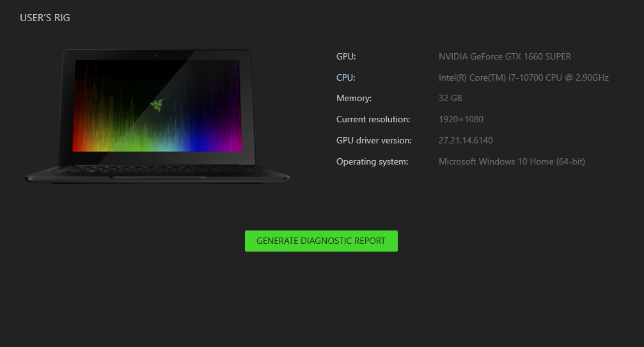The height and width of the screenshot is (347, 644).
Task: Click the Memory label
Action: point(354,98)
